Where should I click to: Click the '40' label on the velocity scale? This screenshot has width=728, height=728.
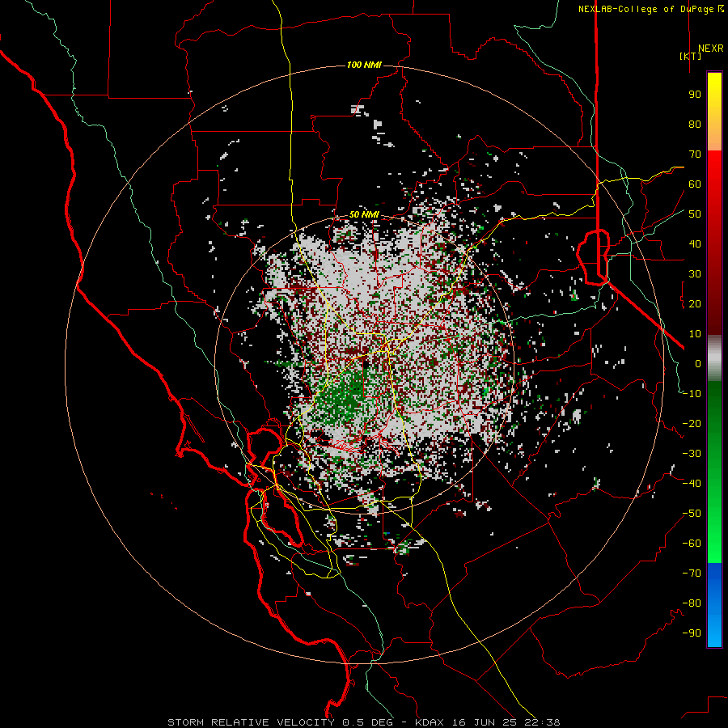[695, 243]
